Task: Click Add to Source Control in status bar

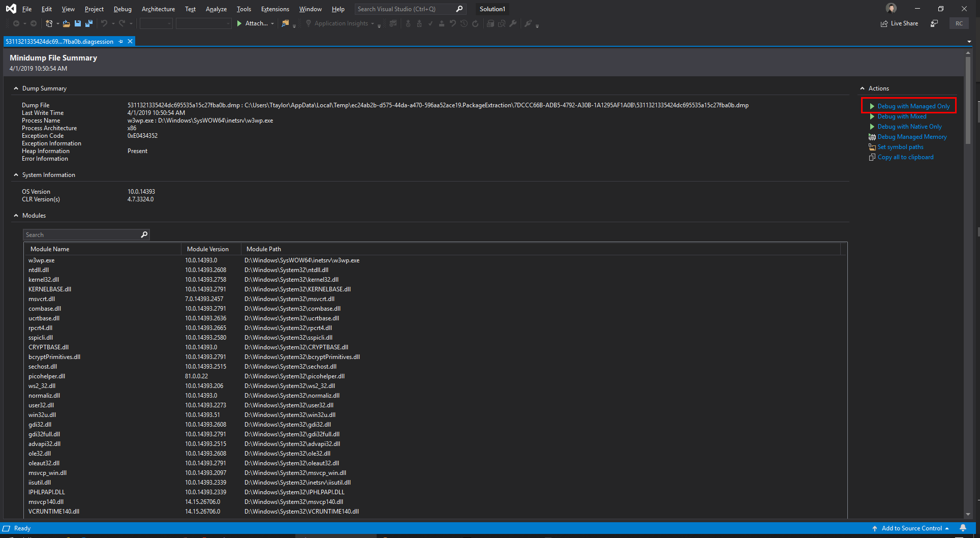Action: pos(911,528)
